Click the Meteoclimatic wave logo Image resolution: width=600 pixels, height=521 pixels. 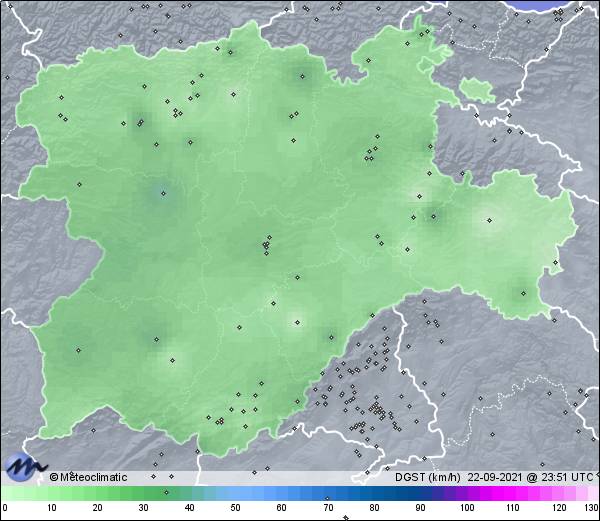pyautogui.click(x=25, y=466)
